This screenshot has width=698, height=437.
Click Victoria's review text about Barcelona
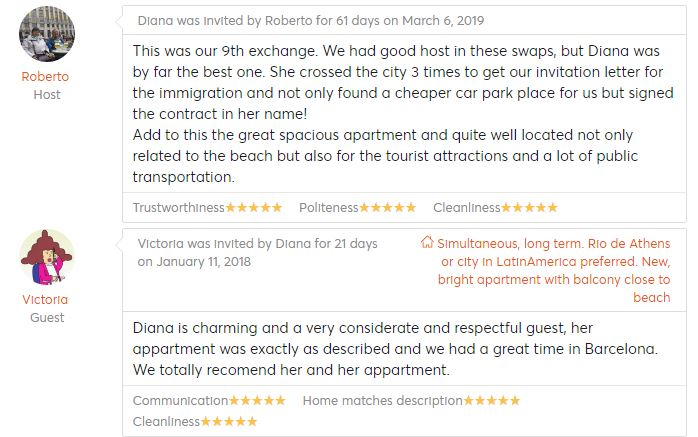pos(394,348)
